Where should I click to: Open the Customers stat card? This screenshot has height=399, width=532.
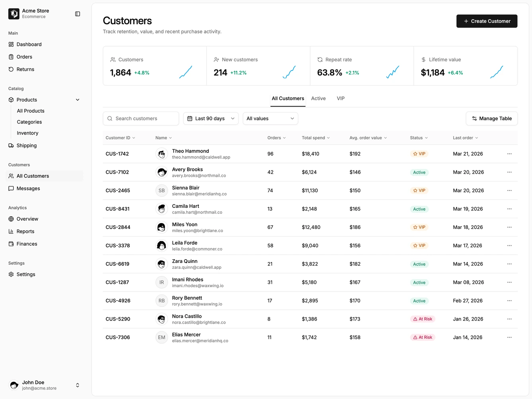coord(155,66)
